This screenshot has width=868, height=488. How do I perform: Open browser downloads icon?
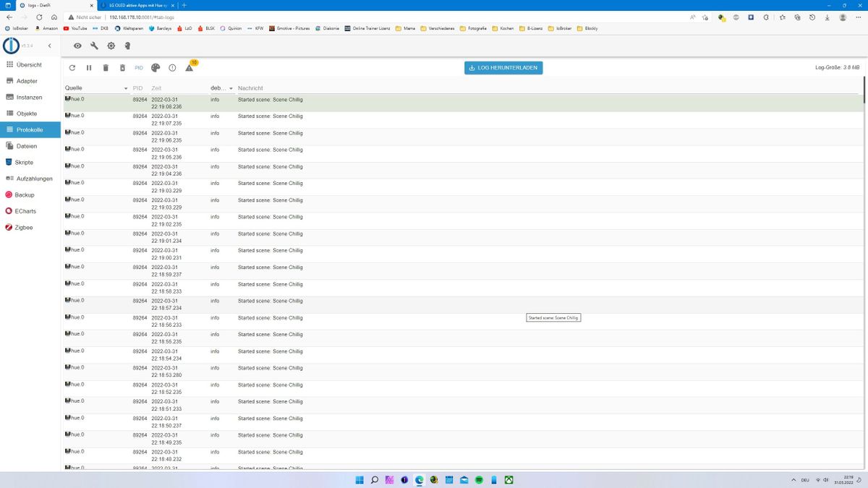(827, 17)
